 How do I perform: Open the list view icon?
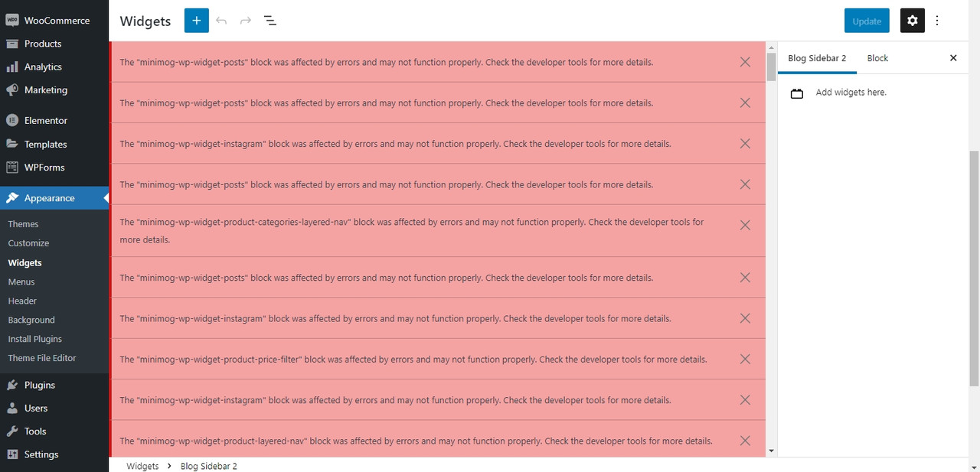[x=270, y=21]
